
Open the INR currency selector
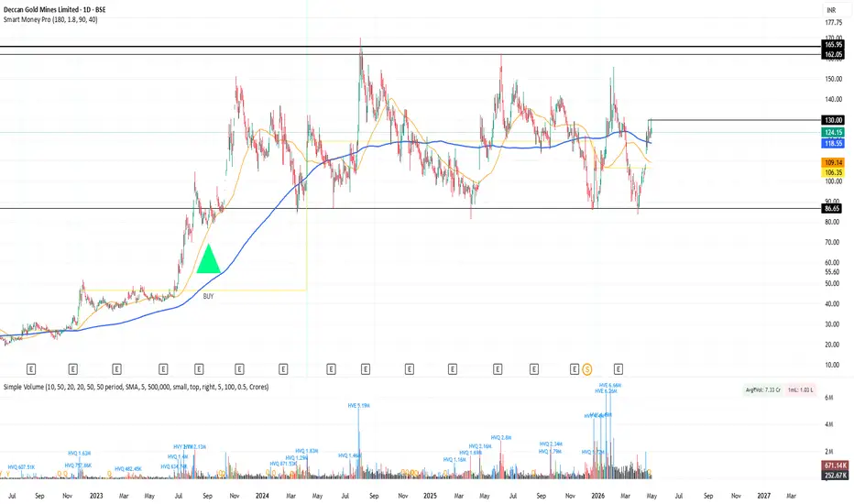831,10
